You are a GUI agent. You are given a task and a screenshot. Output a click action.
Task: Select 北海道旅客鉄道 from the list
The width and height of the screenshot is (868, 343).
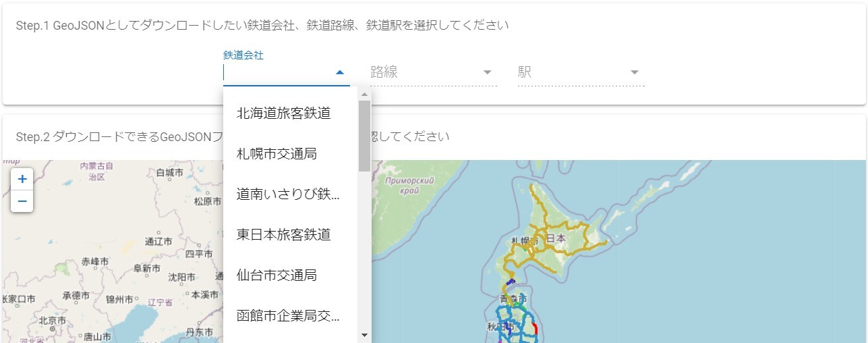click(x=291, y=113)
